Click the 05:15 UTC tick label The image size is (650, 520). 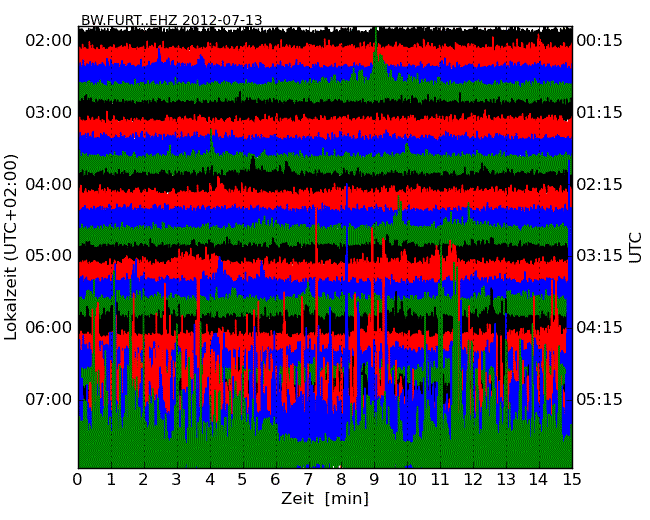coord(599,399)
